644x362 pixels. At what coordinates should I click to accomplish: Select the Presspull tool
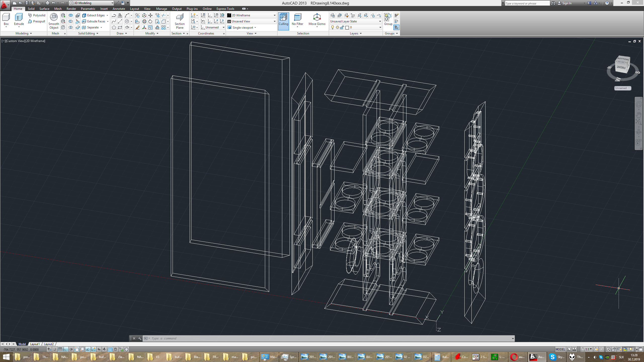point(37,21)
